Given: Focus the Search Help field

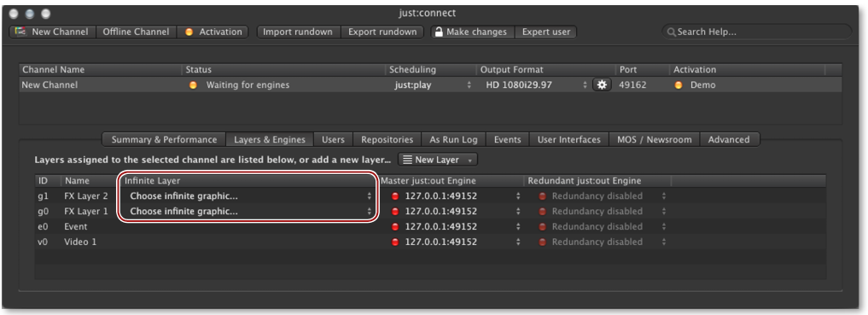Looking at the screenshot, I should coord(757,32).
